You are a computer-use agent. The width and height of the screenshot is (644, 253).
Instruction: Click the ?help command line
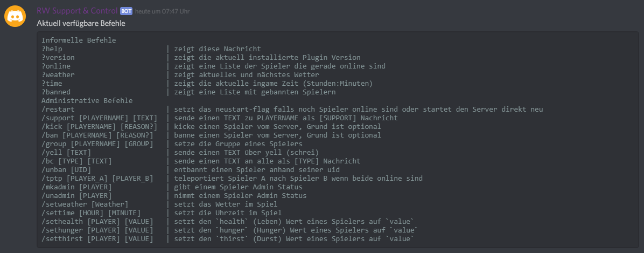(x=52, y=49)
